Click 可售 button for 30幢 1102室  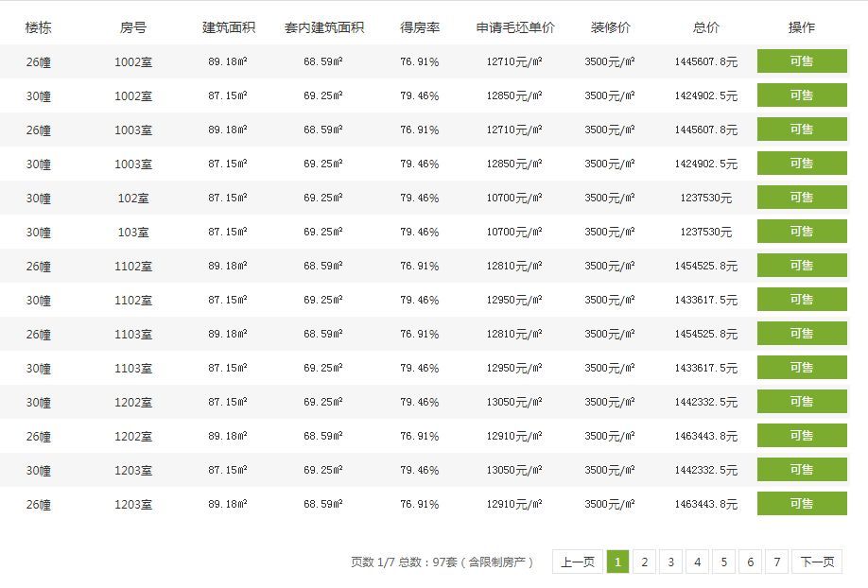click(802, 300)
